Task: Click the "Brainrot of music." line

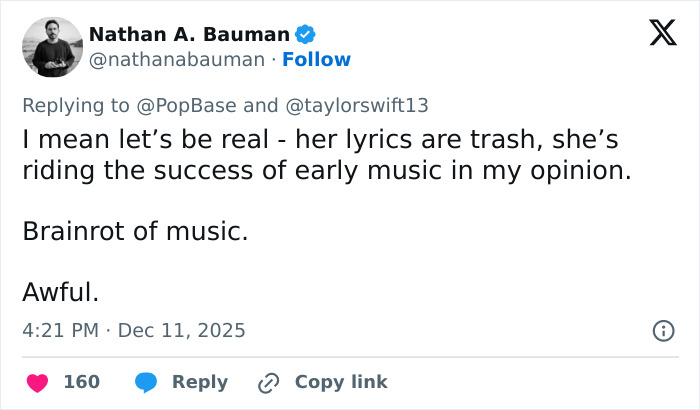Action: tap(134, 232)
